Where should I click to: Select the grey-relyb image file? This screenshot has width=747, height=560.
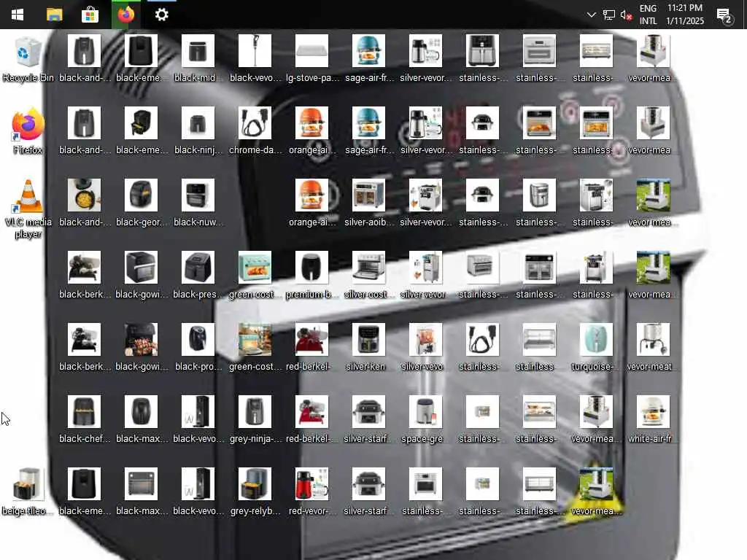coord(255,492)
